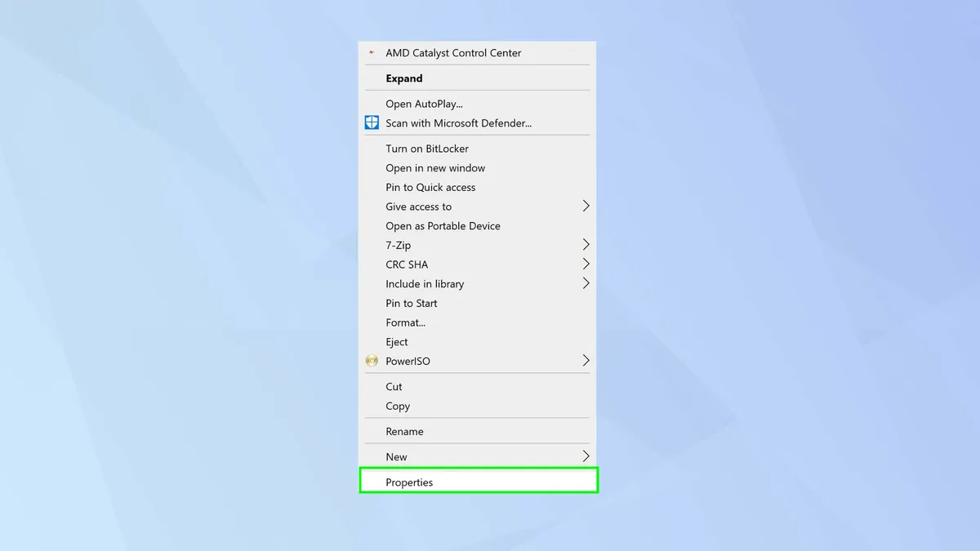
Task: Open the 7-Zip menu entry
Action: click(478, 245)
